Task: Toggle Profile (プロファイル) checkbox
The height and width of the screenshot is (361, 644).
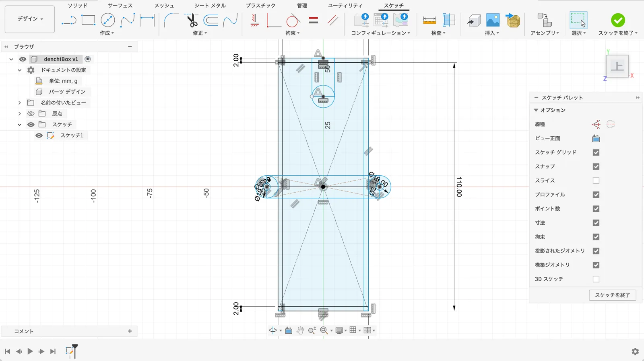Action: click(596, 195)
